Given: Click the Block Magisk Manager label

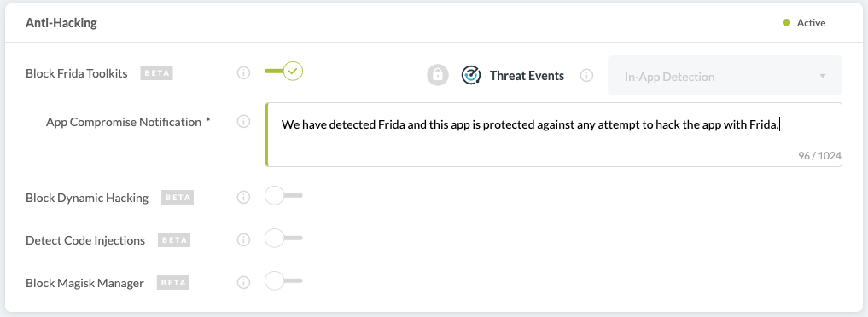Looking at the screenshot, I should click(84, 283).
